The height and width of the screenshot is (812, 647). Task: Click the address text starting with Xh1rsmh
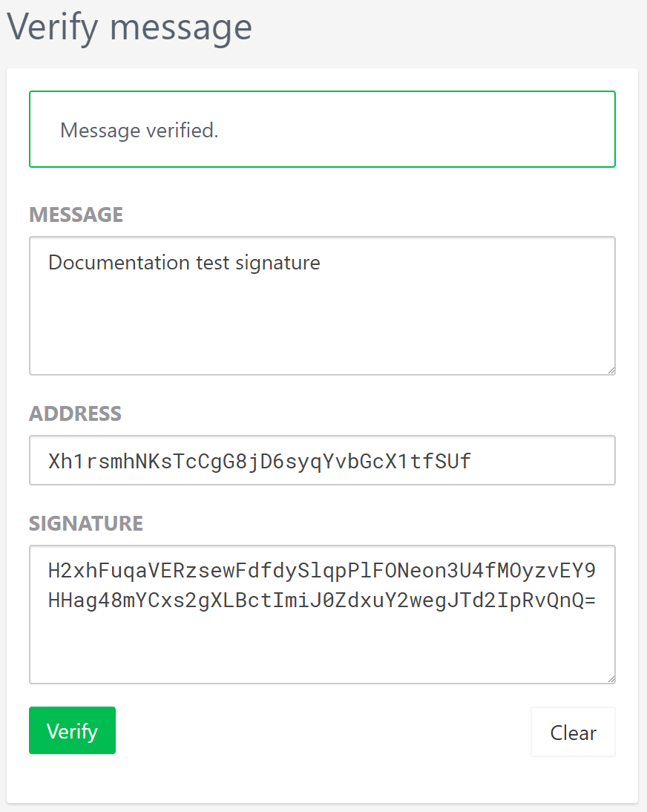[259, 461]
